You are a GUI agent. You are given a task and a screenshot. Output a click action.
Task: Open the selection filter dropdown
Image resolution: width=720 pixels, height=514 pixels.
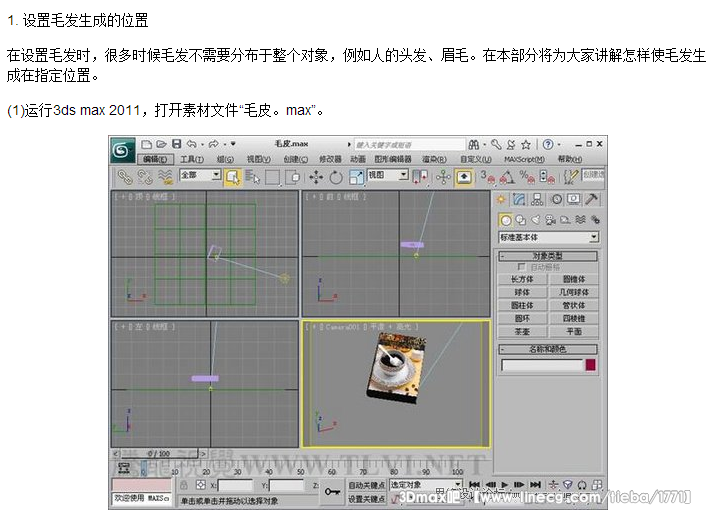(x=200, y=175)
